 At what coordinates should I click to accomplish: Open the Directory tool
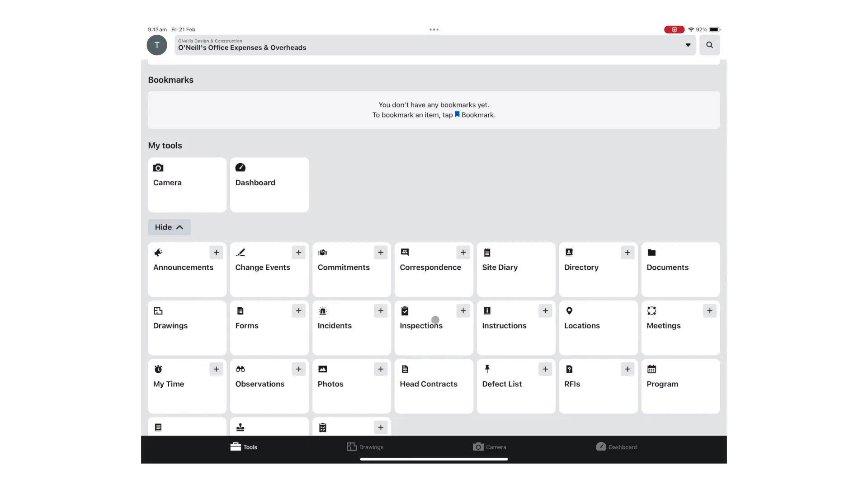(598, 270)
